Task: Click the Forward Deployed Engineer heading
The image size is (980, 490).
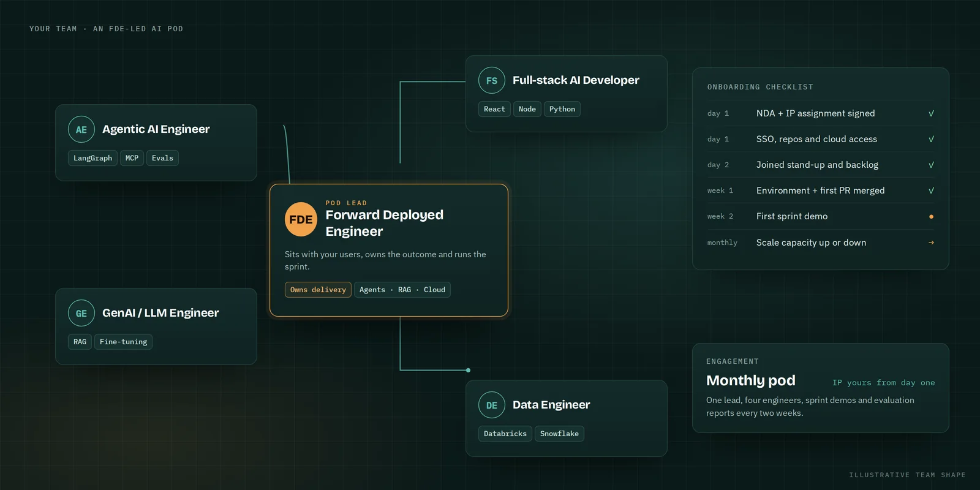Action: click(385, 223)
